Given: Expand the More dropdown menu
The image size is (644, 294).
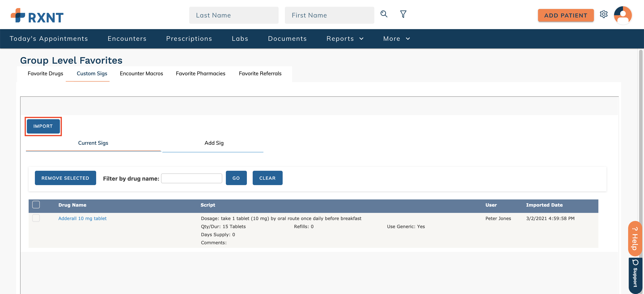Looking at the screenshot, I should [396, 39].
